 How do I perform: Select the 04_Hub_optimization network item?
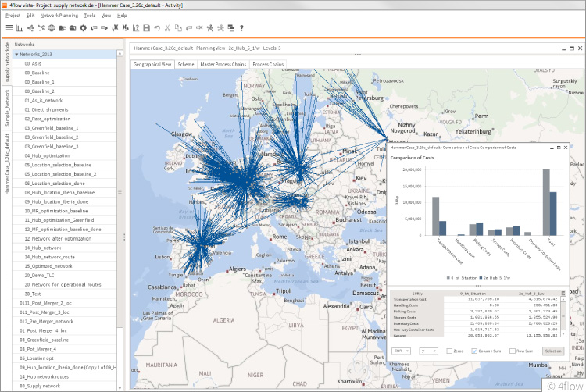tap(48, 155)
